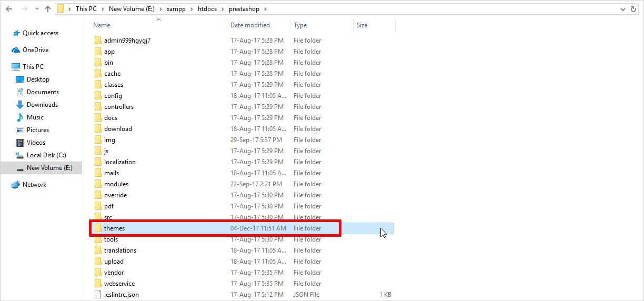Go back with the back arrow
Image resolution: width=644 pixels, height=301 pixels.
pyautogui.click(x=9, y=9)
